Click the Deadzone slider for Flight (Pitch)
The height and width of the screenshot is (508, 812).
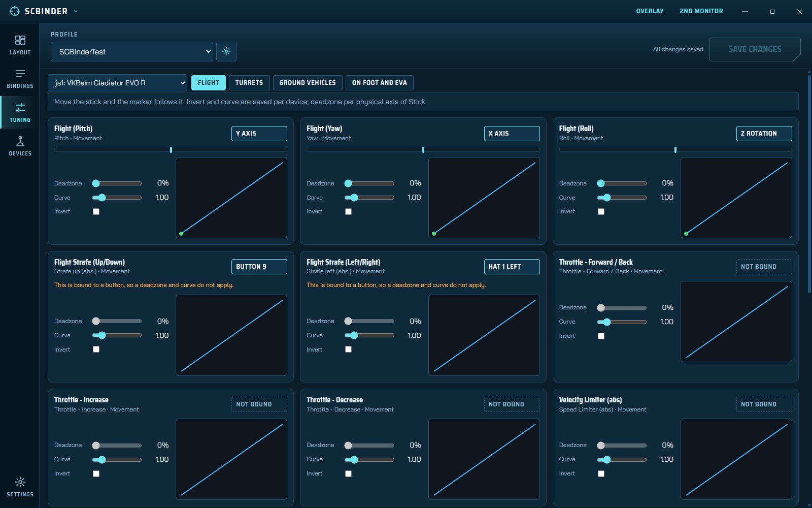117,183
